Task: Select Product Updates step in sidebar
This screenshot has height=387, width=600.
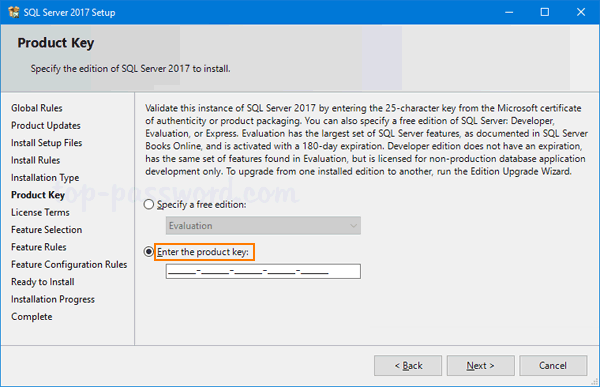Action: [46, 126]
